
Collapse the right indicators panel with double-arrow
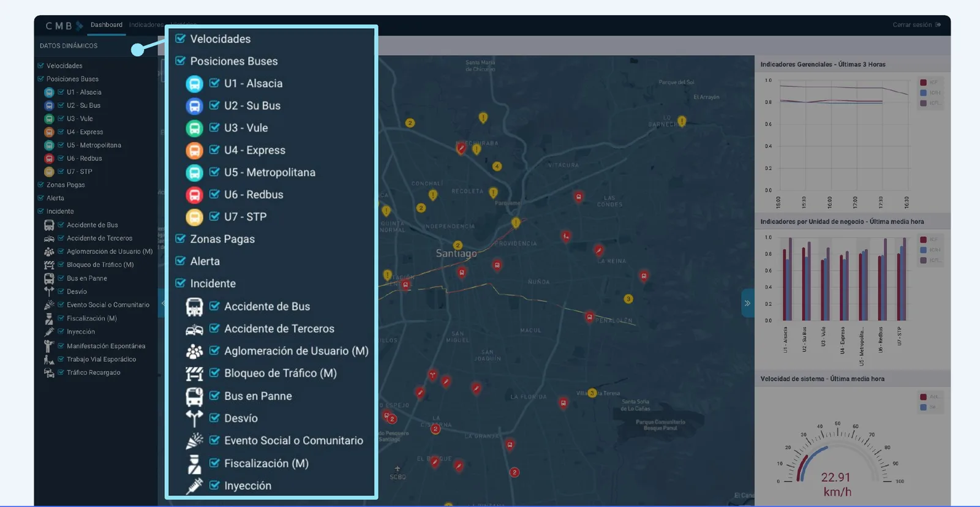[747, 303]
